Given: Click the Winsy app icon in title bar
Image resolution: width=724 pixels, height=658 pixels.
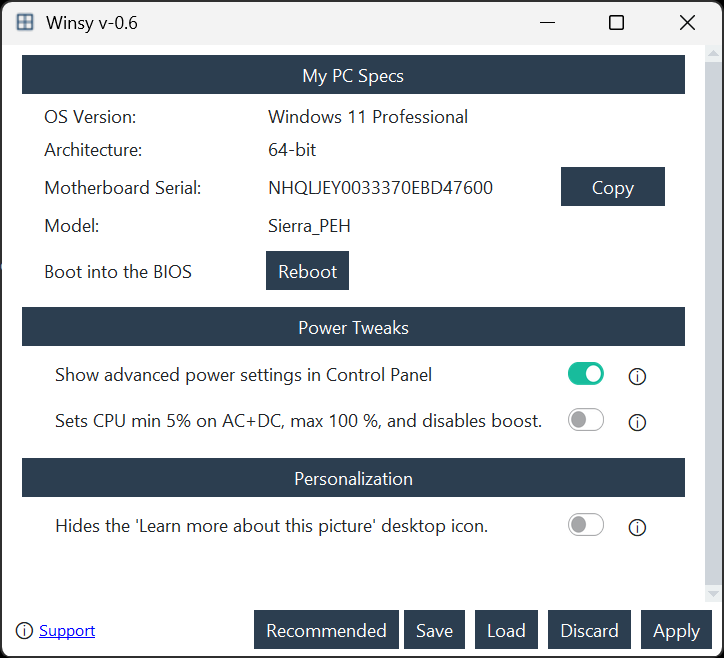Looking at the screenshot, I should coord(25,22).
